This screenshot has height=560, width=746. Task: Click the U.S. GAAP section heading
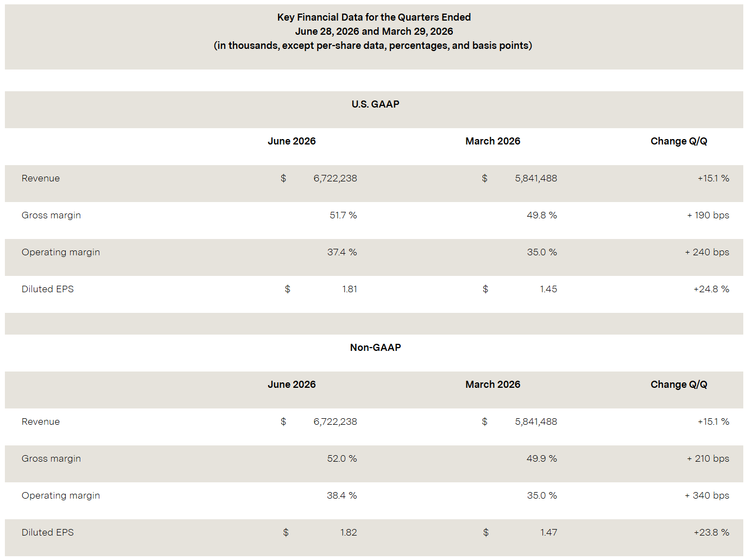(x=375, y=104)
